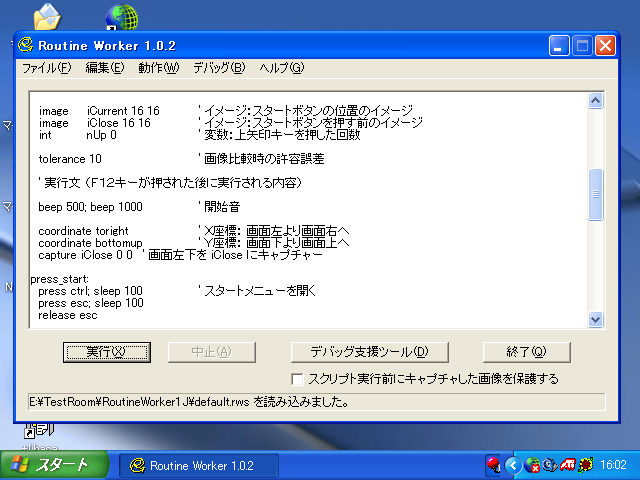Open the 動作(W) menu
640x480 pixels.
[158, 68]
